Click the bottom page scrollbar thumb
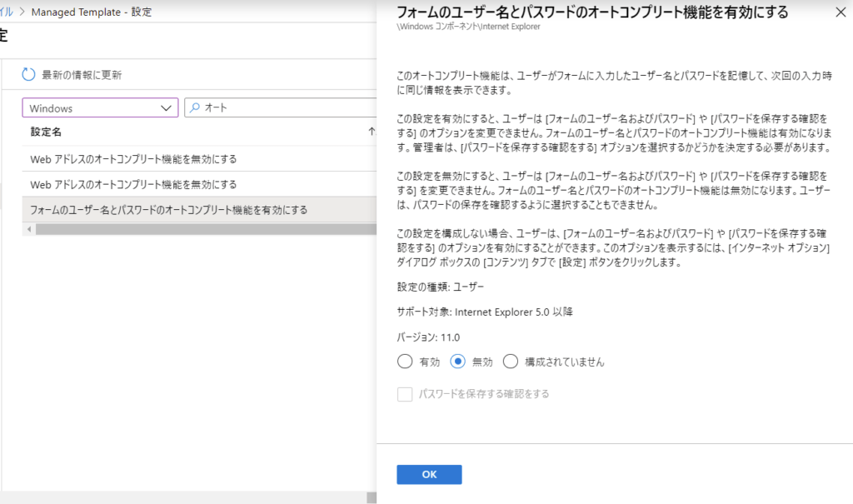The height and width of the screenshot is (504, 853). pyautogui.click(x=372, y=497)
